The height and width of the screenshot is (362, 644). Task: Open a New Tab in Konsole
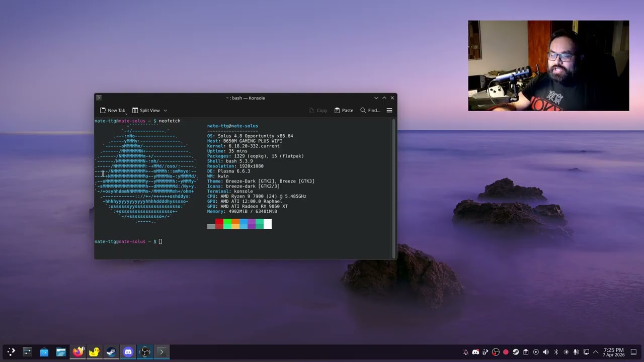tap(113, 110)
